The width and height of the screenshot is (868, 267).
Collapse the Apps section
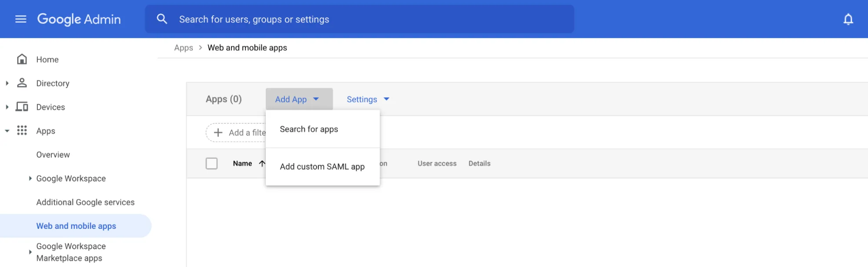click(x=7, y=131)
